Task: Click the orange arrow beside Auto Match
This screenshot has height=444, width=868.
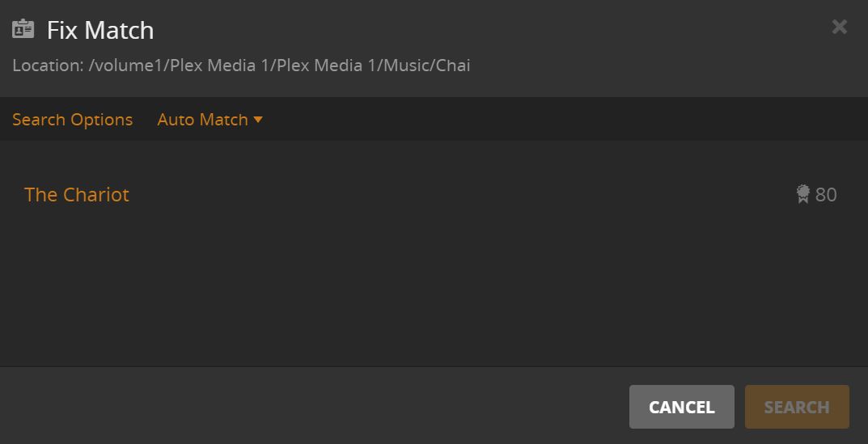Action: point(258,120)
